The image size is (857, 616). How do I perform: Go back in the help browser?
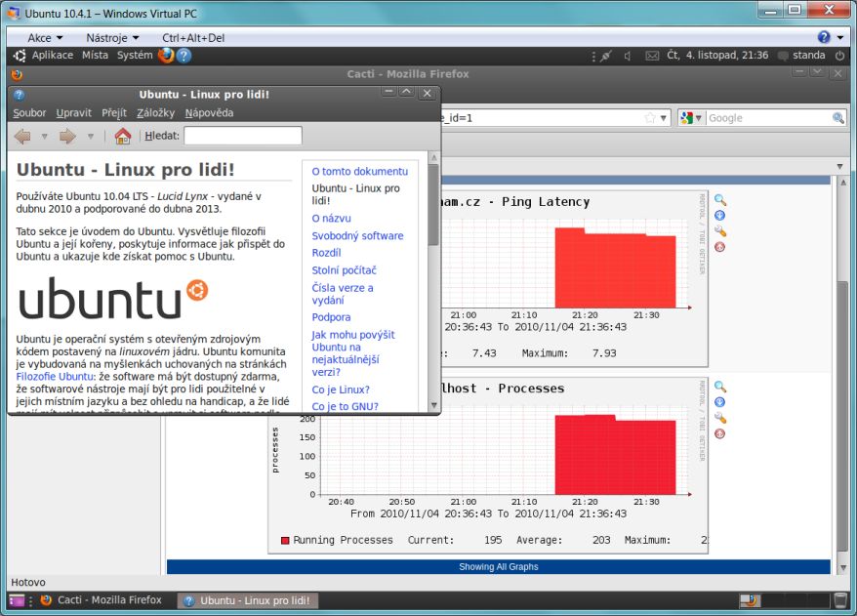pos(22,136)
